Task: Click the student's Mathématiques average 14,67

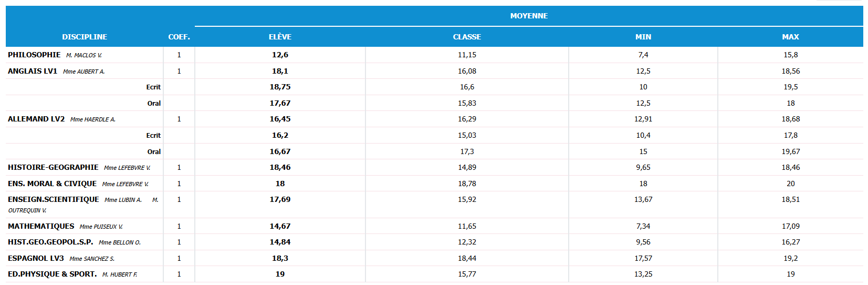Action: point(280,226)
